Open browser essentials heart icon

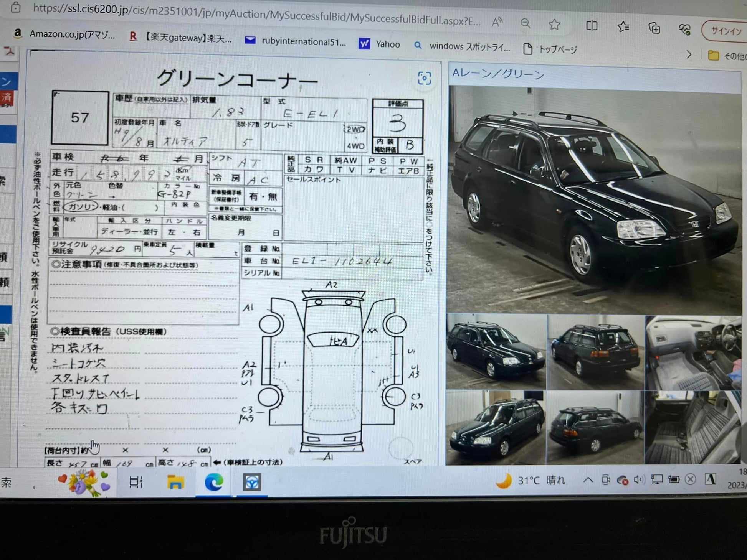tap(684, 29)
